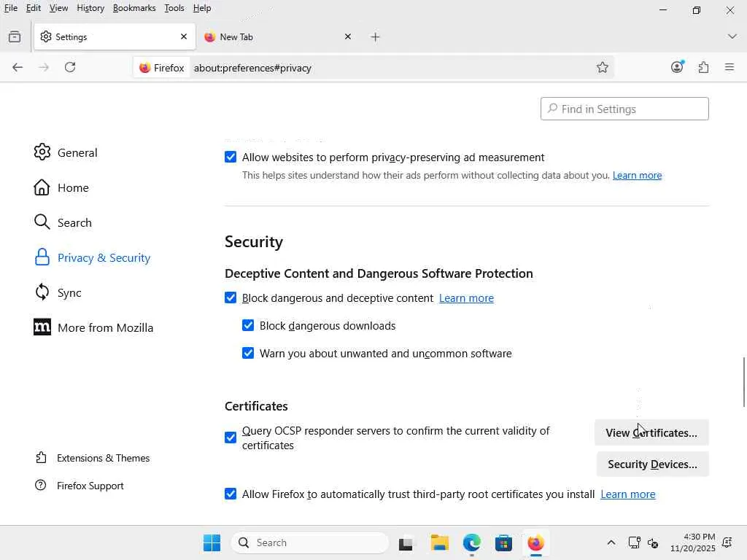Open the View Certificates dialog
The width and height of the screenshot is (747, 560).
651,432
